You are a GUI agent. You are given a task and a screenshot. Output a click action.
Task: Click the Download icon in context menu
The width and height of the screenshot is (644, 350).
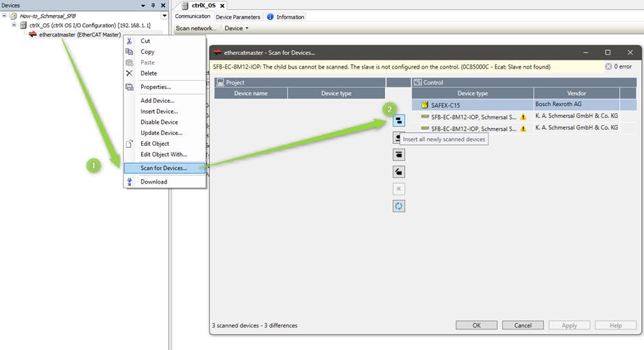(129, 182)
